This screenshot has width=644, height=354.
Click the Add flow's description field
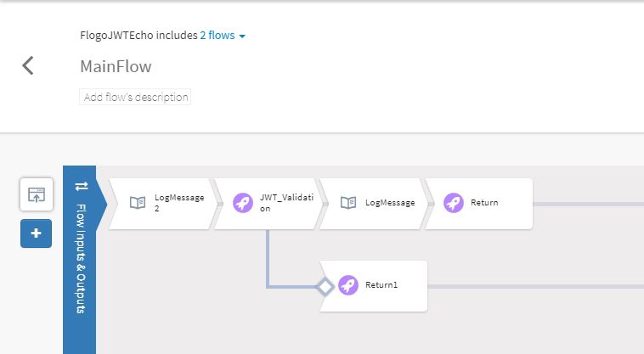pyautogui.click(x=135, y=97)
